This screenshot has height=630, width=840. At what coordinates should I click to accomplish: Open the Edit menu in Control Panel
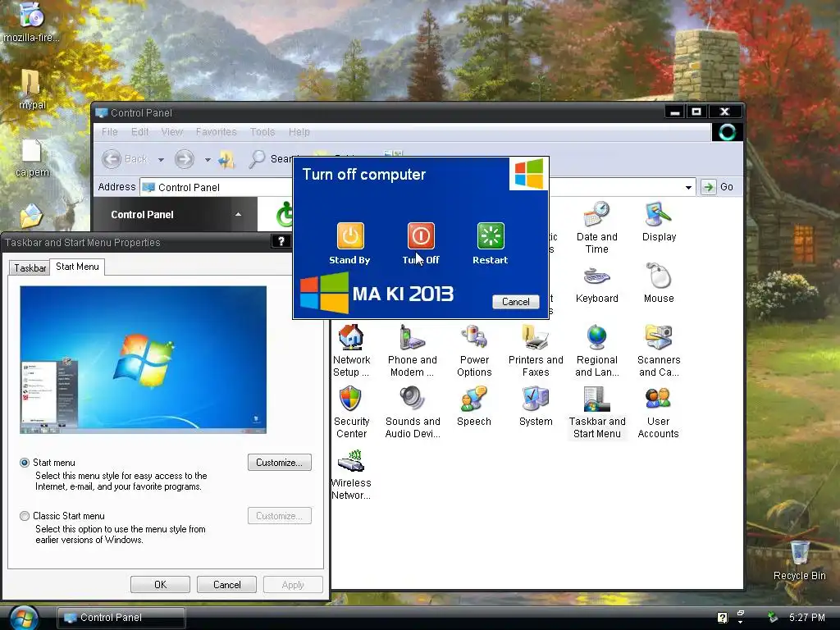139,132
